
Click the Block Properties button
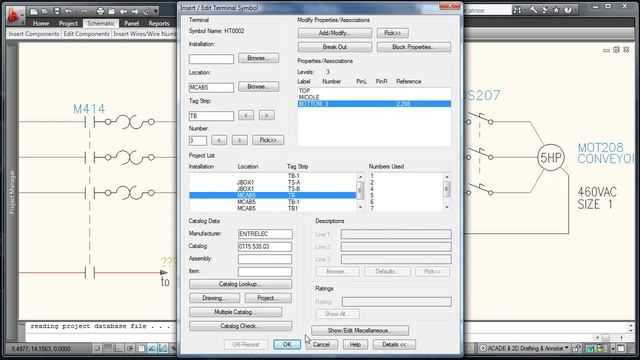click(x=414, y=47)
